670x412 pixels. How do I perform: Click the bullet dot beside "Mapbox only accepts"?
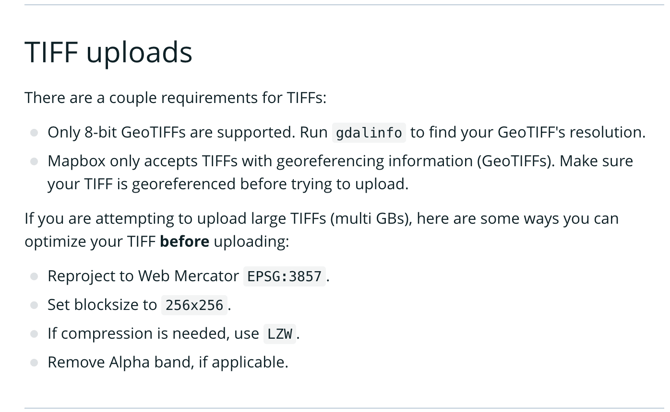pos(34,162)
